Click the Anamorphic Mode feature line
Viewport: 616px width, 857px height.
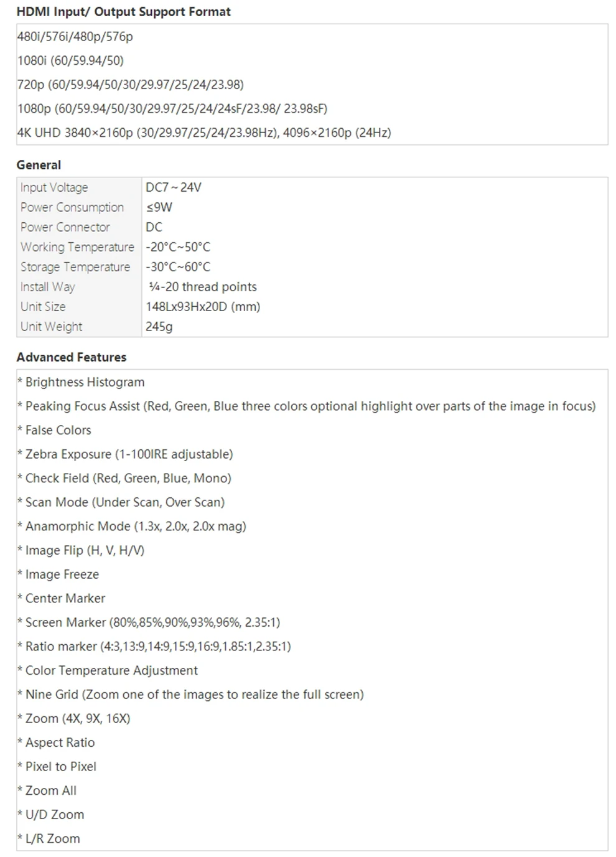pyautogui.click(x=132, y=527)
